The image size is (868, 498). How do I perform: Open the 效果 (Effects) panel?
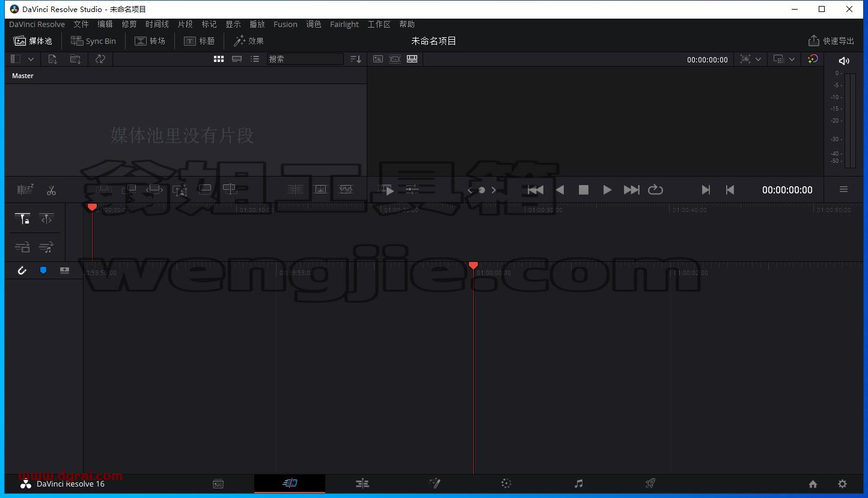click(x=249, y=41)
